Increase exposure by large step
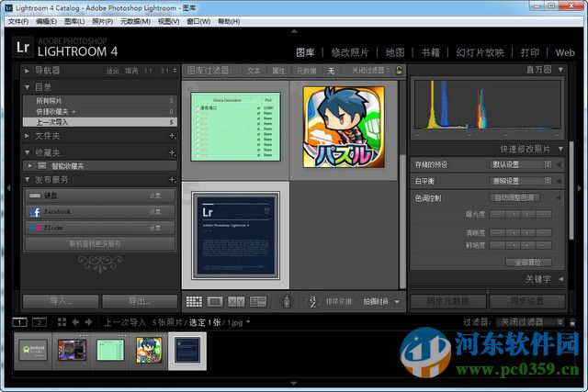Screen dimensions: 588x392 (543, 215)
